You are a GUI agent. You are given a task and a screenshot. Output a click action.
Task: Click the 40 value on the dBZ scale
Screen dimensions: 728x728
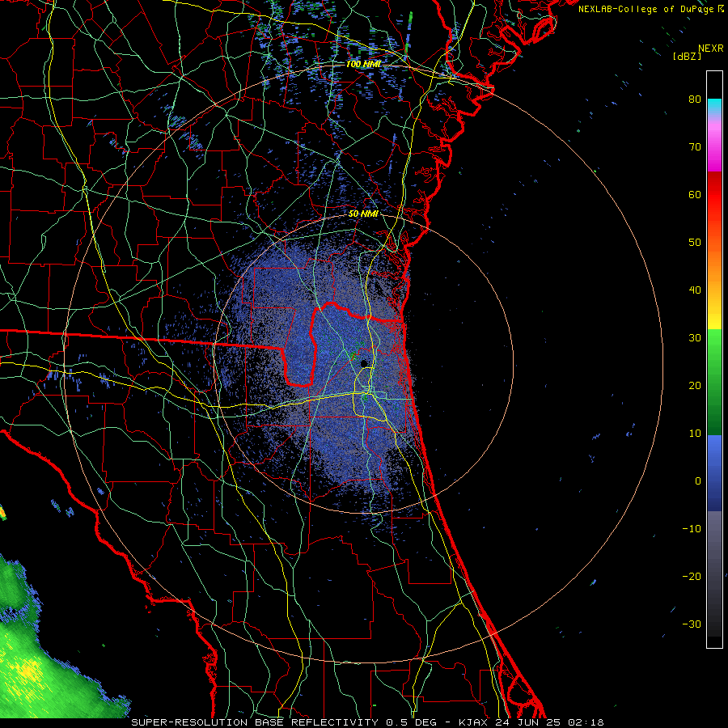(x=695, y=290)
